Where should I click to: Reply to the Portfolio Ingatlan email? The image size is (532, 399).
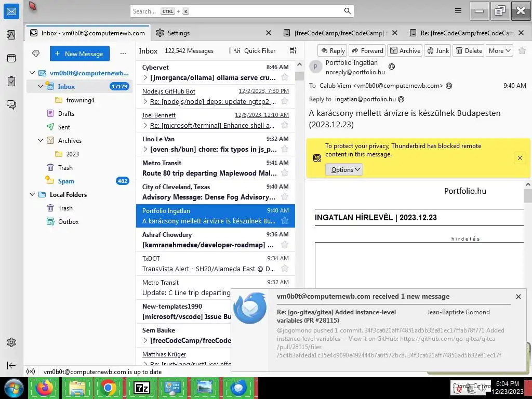(332, 50)
